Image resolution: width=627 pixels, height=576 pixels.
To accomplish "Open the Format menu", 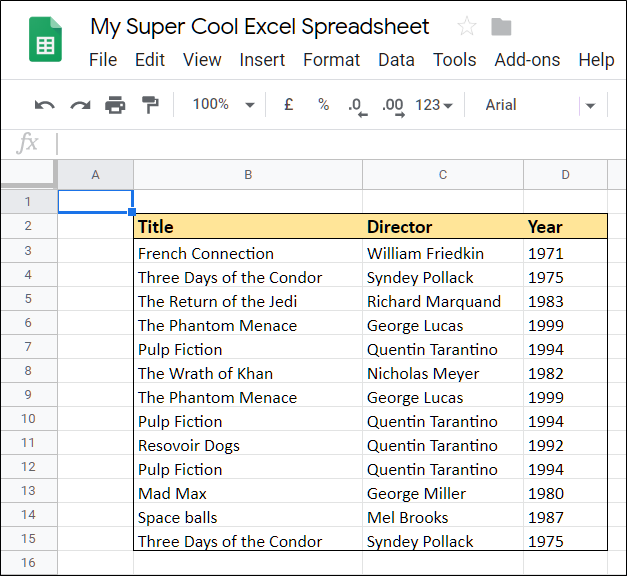I will coord(331,60).
